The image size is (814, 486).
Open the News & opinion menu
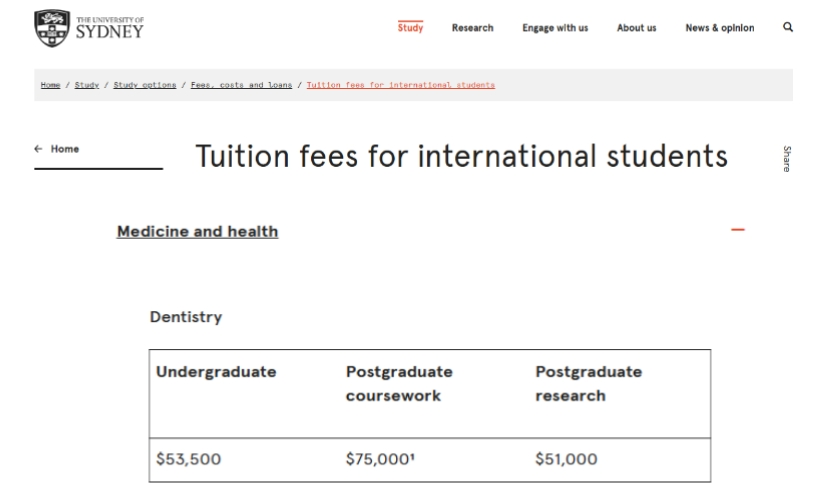tap(720, 28)
